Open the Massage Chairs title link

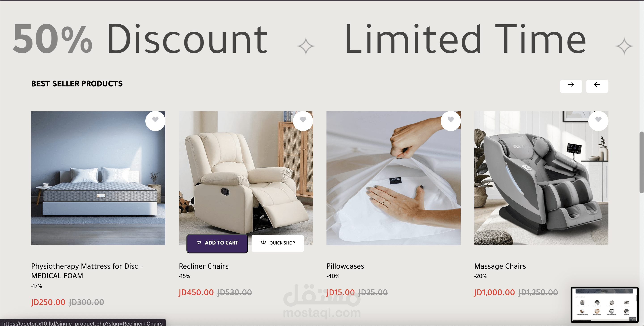tap(500, 266)
